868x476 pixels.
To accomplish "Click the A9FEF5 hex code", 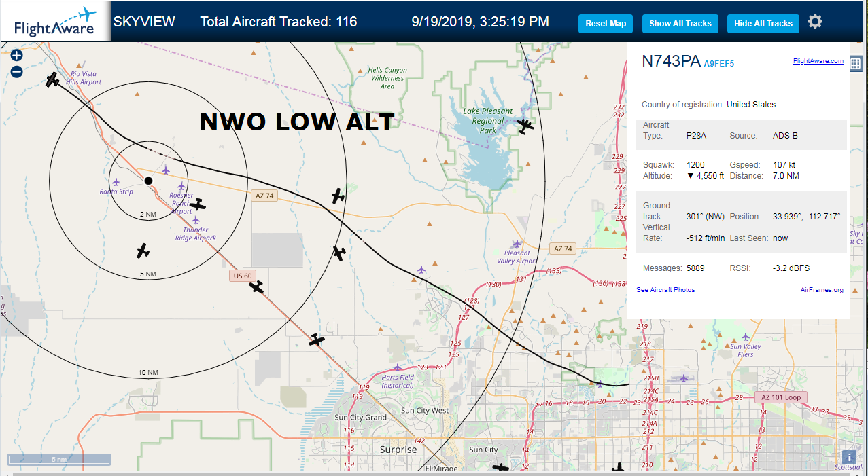I will [x=718, y=64].
